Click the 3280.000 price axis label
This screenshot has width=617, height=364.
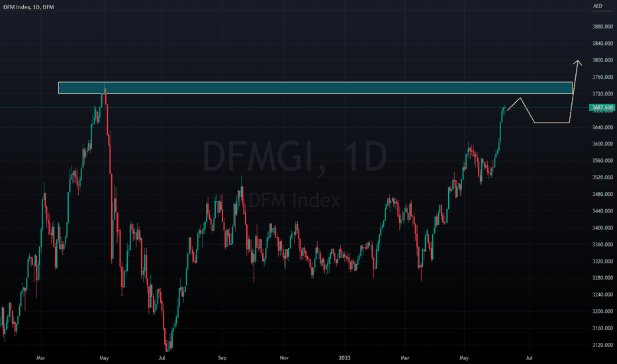pyautogui.click(x=602, y=278)
